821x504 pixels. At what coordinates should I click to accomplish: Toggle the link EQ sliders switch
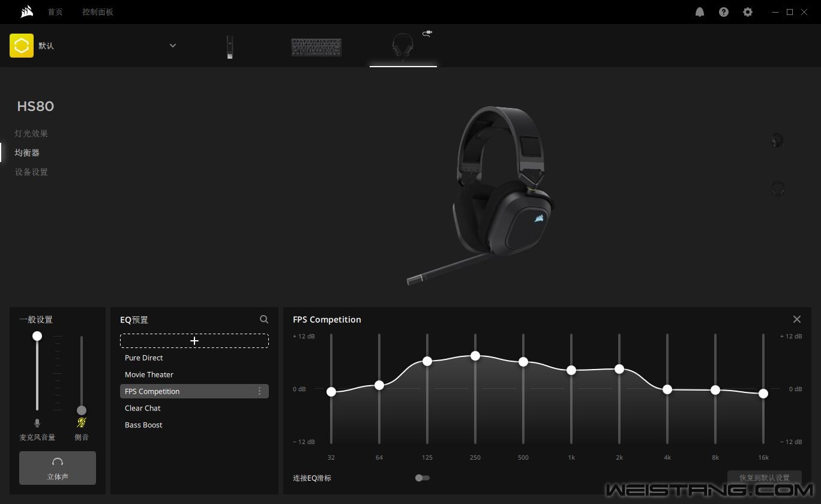coord(422,478)
